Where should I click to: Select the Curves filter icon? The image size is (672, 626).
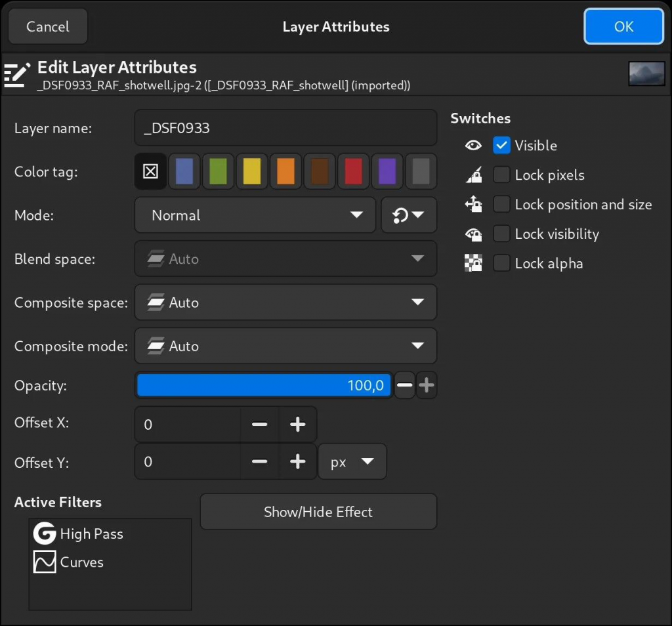tap(43, 562)
